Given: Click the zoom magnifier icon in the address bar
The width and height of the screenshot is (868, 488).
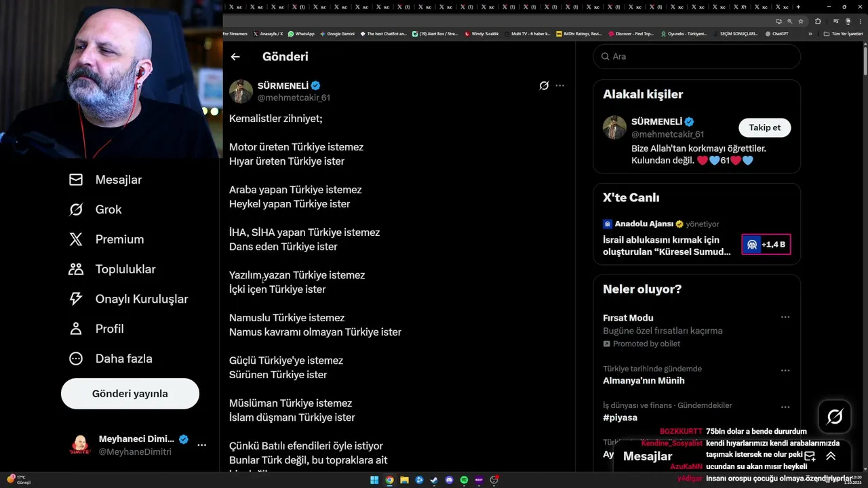Looking at the screenshot, I should [x=789, y=21].
